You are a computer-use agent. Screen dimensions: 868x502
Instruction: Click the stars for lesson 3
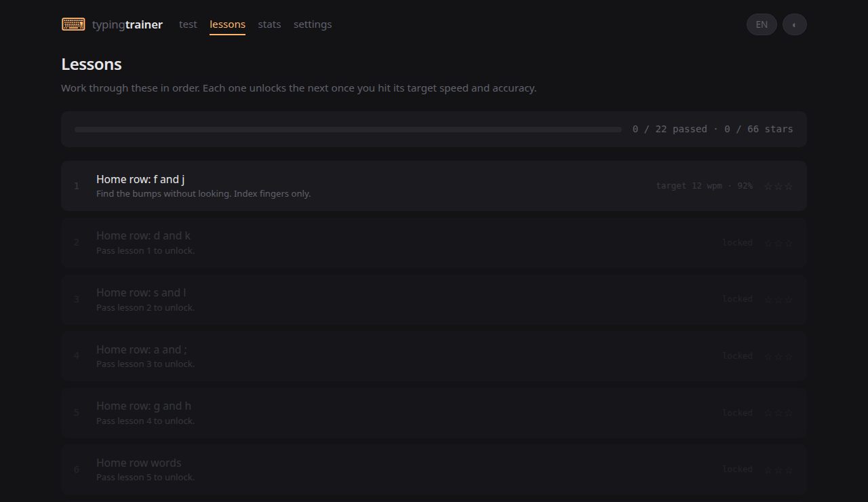click(x=778, y=299)
